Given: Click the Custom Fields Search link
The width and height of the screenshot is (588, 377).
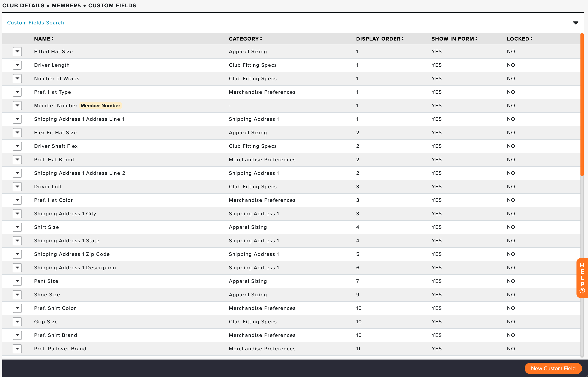Looking at the screenshot, I should coord(36,23).
